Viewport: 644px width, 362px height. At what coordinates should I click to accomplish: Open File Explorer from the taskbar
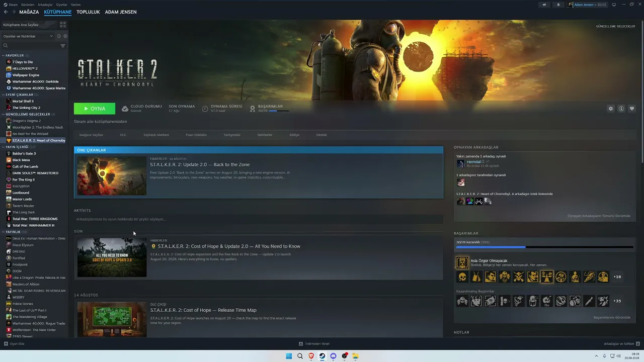356,356
